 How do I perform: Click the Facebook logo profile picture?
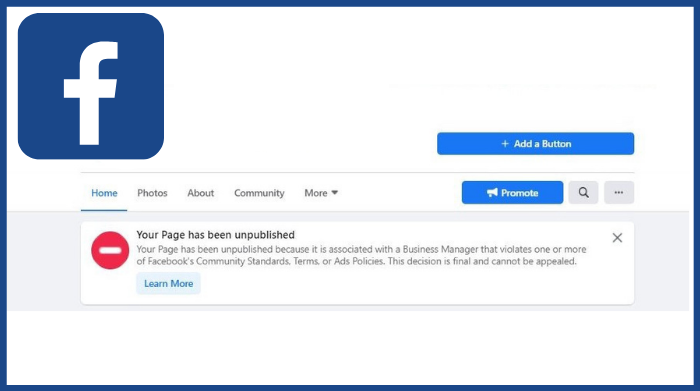tap(91, 86)
